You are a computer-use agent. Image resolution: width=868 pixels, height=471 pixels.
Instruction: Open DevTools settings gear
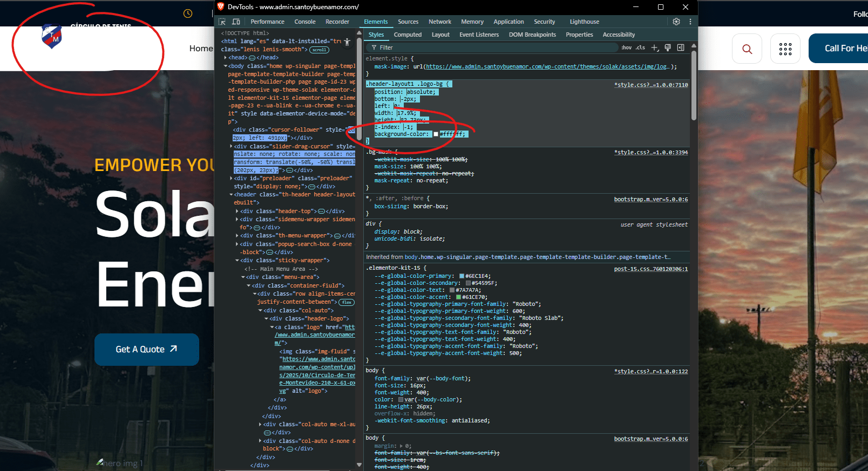676,22
